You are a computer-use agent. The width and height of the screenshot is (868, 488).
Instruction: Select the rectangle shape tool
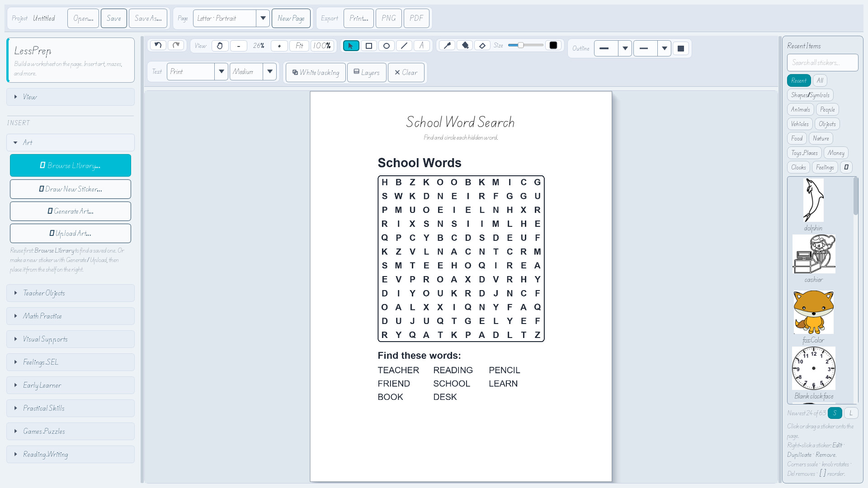[x=369, y=46]
